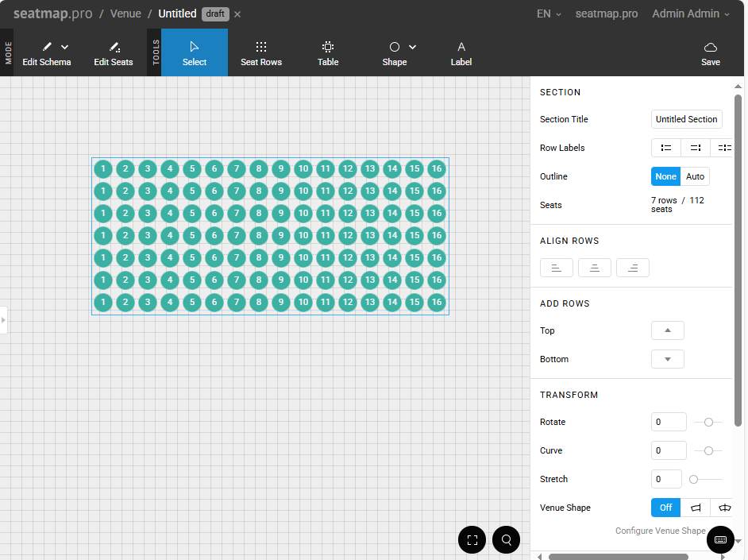Set Outline to Auto
This screenshot has height=560, width=748.
pos(695,176)
